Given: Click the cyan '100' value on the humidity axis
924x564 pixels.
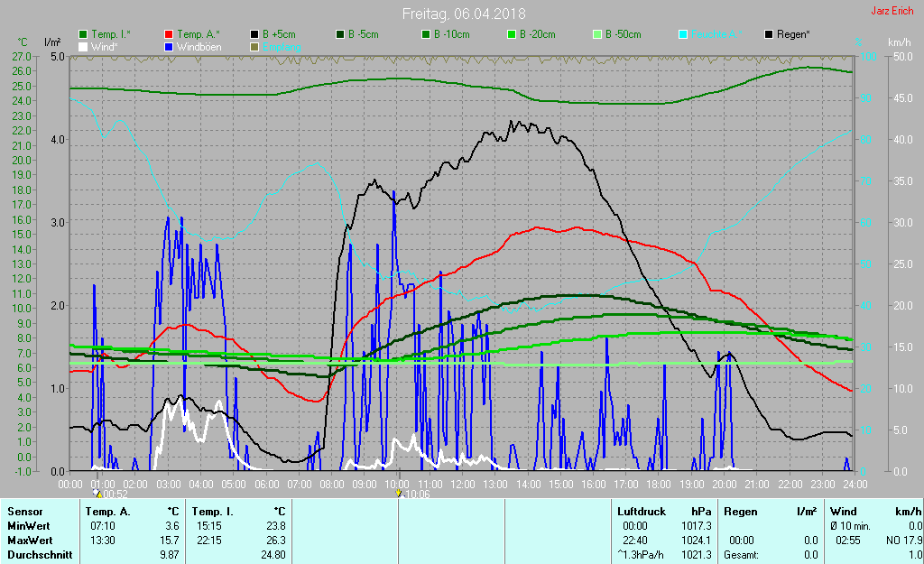Looking at the screenshot, I should (869, 57).
